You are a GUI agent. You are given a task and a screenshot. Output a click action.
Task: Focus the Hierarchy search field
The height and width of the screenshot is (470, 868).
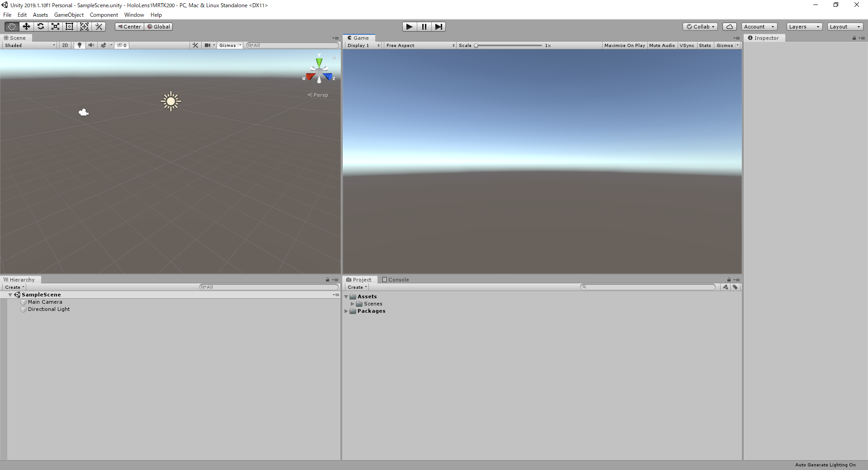pyautogui.click(x=269, y=287)
